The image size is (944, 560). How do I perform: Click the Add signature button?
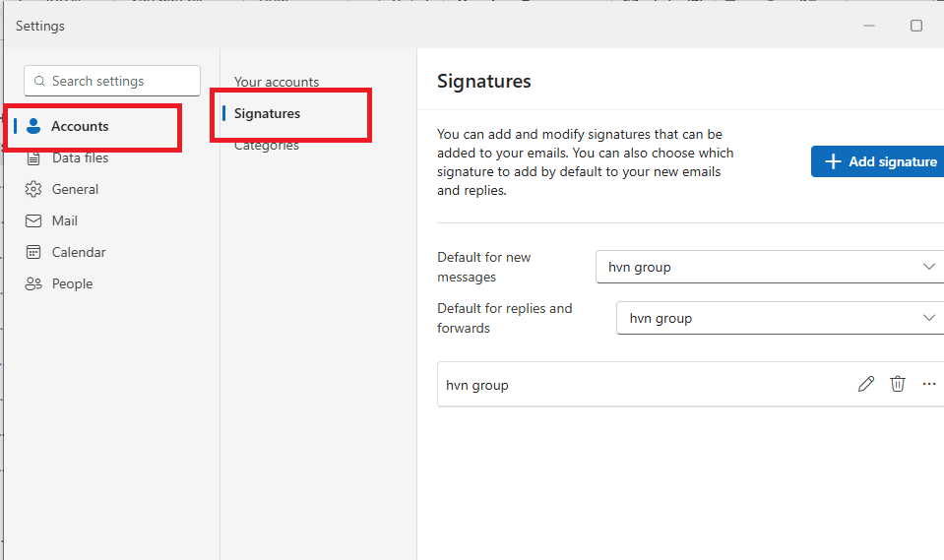click(878, 161)
